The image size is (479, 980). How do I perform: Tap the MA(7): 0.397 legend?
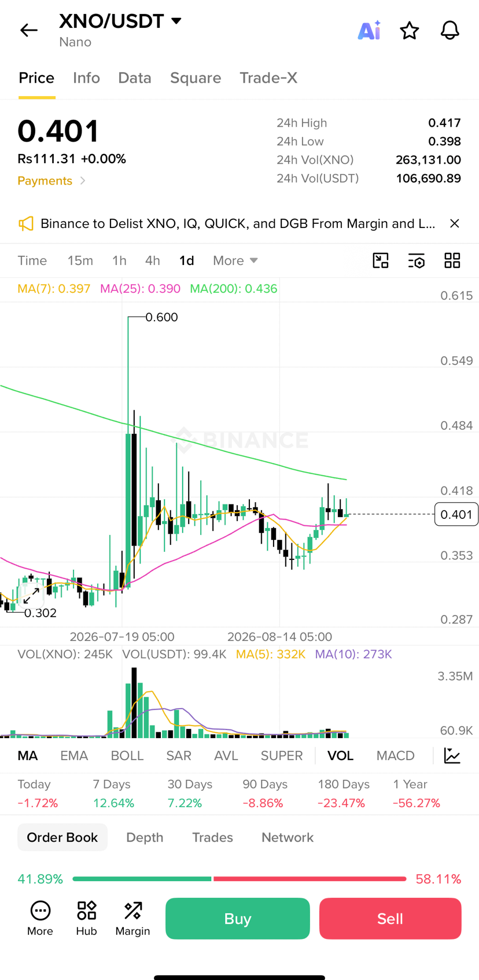54,289
